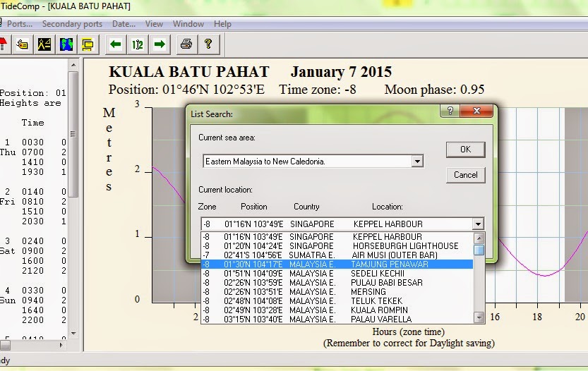Viewport: 588px width, 371px height.
Task: Click the yellow tag icon in toolbar
Action: click(23, 44)
